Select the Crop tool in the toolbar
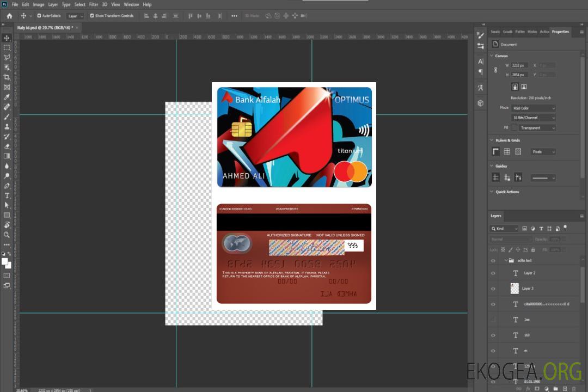The height and width of the screenshot is (392, 588). tap(7, 77)
